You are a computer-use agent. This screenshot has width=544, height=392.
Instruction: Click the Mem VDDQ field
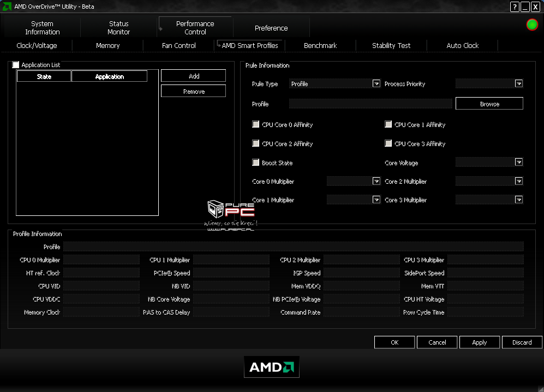pyautogui.click(x=362, y=286)
